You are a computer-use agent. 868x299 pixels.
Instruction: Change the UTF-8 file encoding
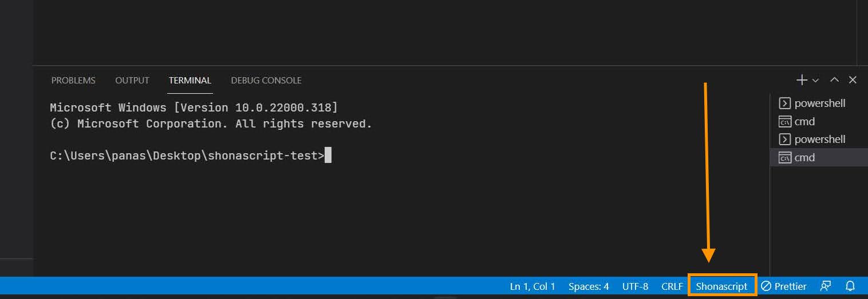point(635,286)
